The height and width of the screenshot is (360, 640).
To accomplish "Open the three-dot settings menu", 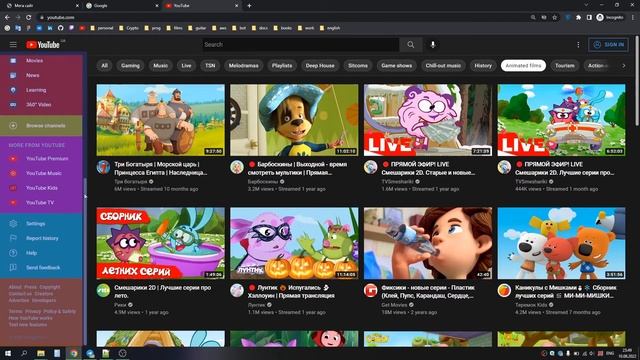I will (578, 44).
